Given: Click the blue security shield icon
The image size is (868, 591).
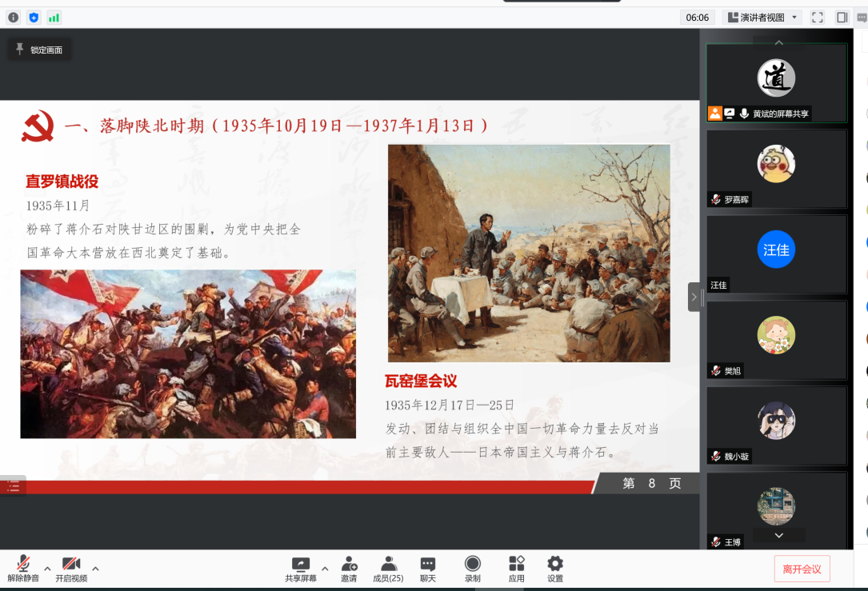Looking at the screenshot, I should pyautogui.click(x=34, y=17).
